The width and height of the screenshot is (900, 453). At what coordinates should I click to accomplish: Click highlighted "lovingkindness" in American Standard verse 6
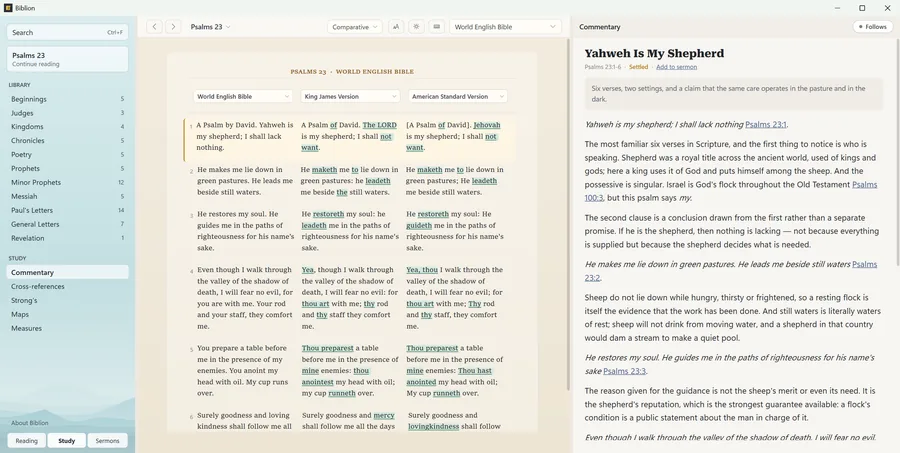[433, 427]
